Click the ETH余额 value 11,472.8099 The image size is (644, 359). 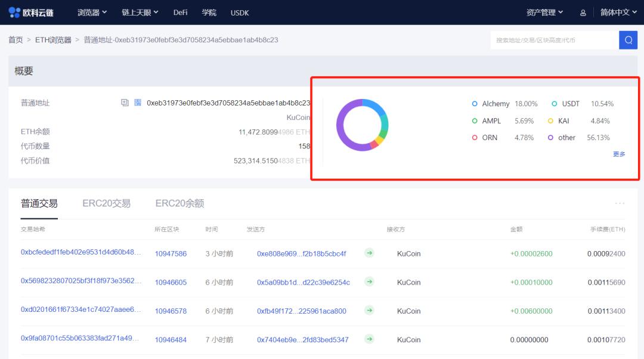click(274, 132)
